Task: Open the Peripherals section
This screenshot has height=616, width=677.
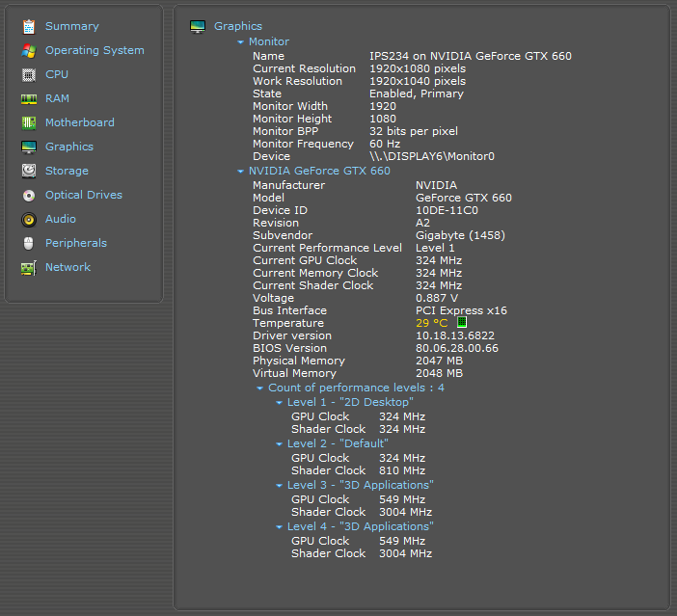Action: point(76,243)
